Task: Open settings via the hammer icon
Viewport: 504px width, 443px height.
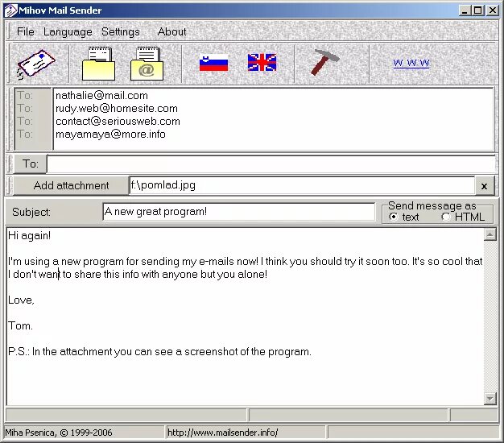Action: 325,62
